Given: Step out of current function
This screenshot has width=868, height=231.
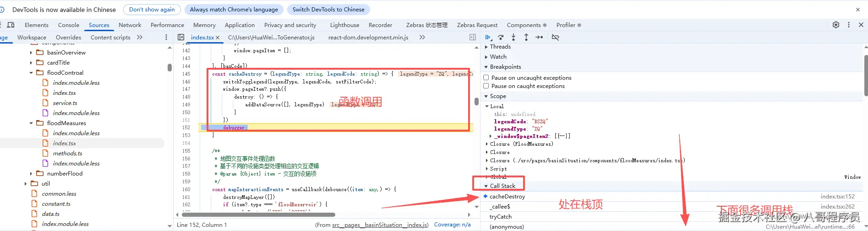Looking at the screenshot, I should coord(526,37).
